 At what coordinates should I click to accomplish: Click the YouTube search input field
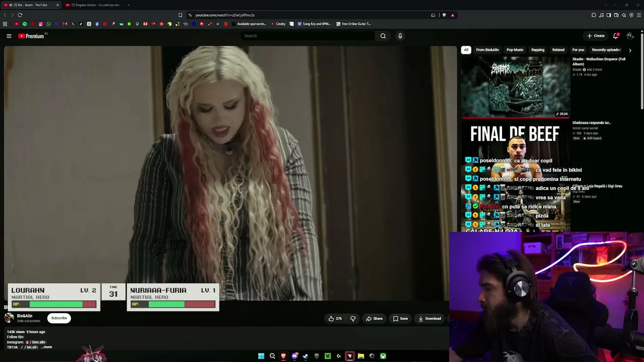coord(308,36)
